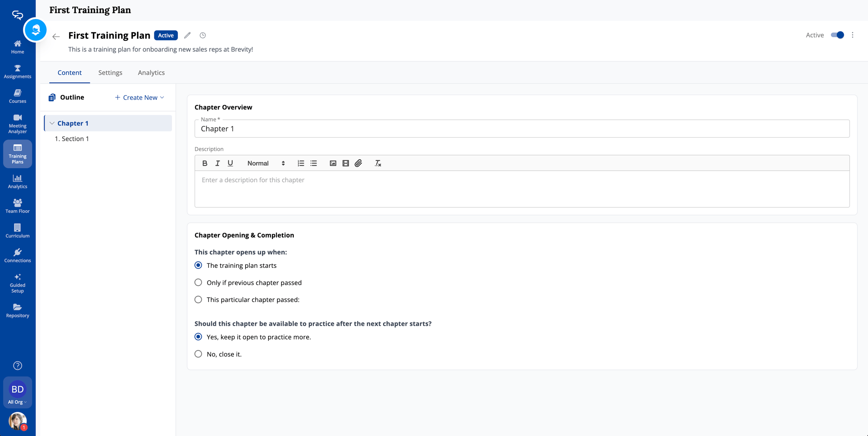This screenshot has width=868, height=436.
Task: Open Connections plug icon
Action: tap(17, 252)
